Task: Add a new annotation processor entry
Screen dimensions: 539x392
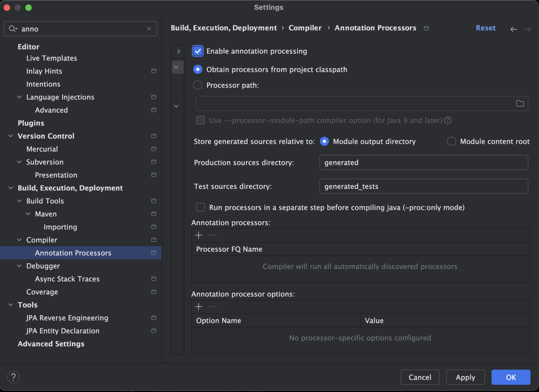Action: pos(199,235)
